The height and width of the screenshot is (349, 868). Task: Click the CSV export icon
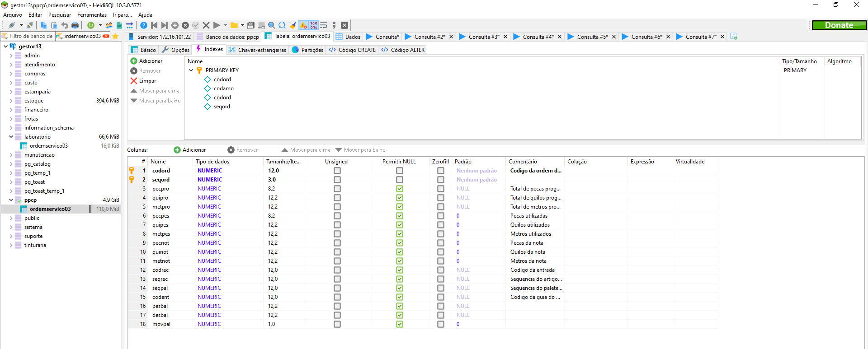click(x=119, y=25)
